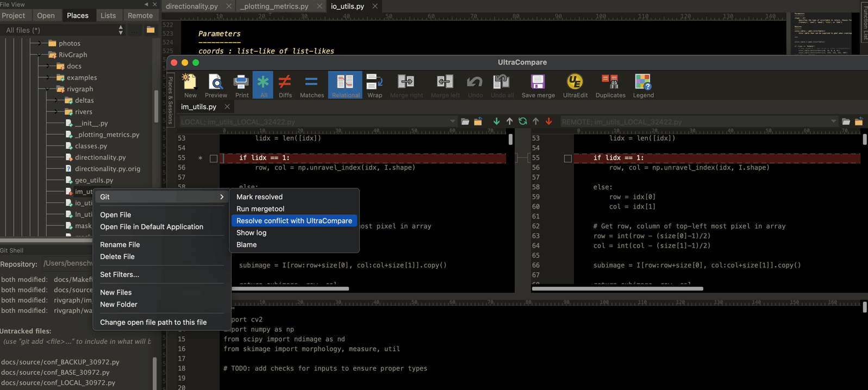
Task: Expand the examples folder
Action: click(x=47, y=77)
